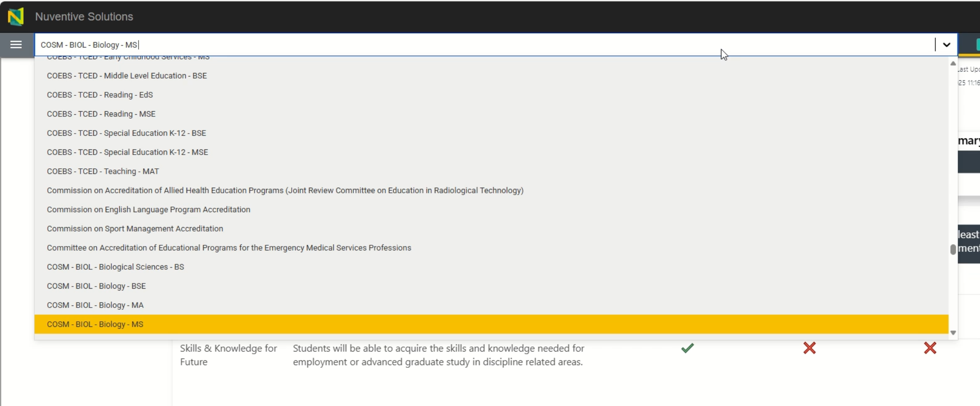Screen dimensions: 980x406
Task: Select COSM - BIOL - Biology - MA
Action: 491,305
